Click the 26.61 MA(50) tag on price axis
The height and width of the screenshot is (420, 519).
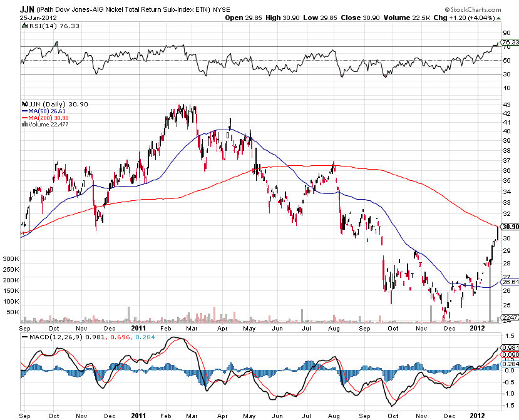pos(510,282)
